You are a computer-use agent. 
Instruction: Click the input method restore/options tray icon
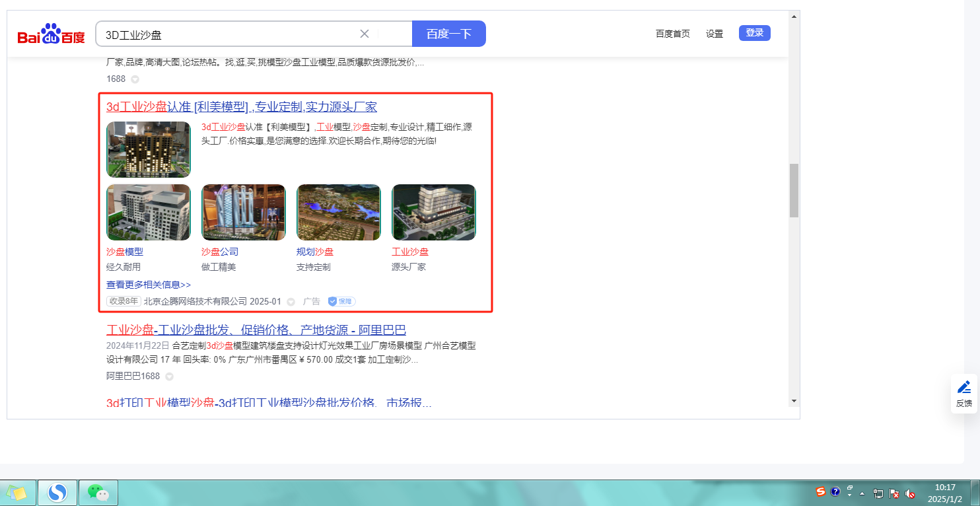[x=849, y=492]
